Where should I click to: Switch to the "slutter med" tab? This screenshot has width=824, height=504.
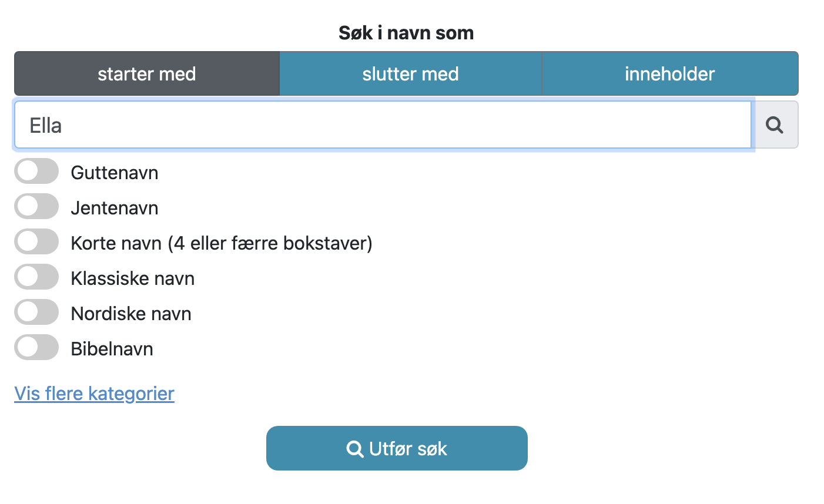pos(410,73)
